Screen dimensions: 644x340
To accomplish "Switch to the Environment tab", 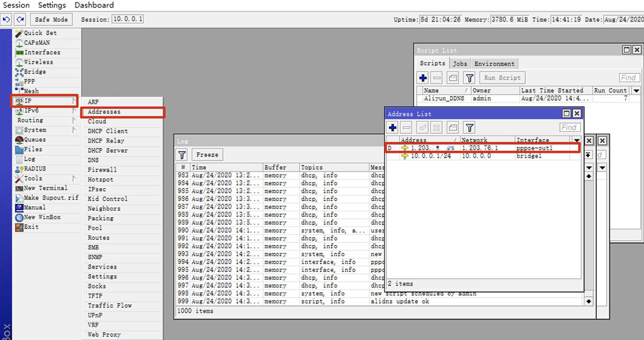I will 494,63.
